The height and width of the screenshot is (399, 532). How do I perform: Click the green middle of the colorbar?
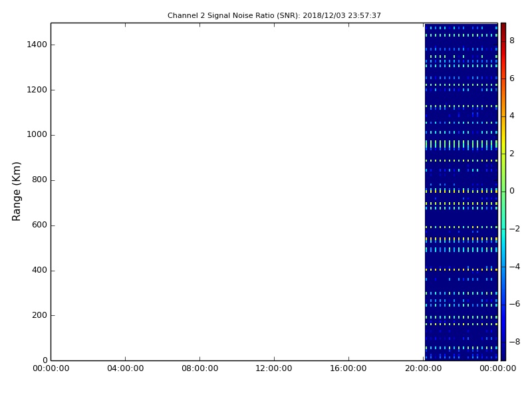point(503,192)
